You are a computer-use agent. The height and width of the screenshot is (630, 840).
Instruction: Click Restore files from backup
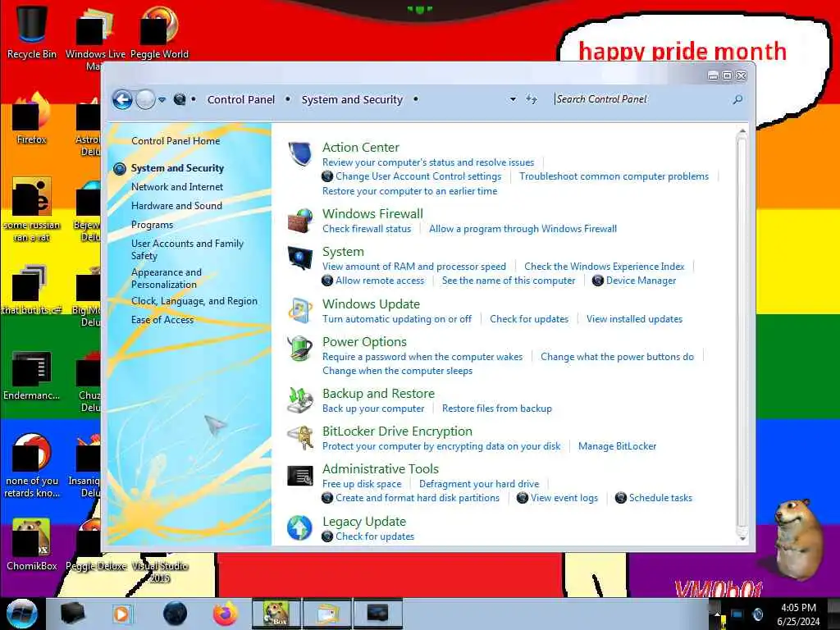coord(496,409)
